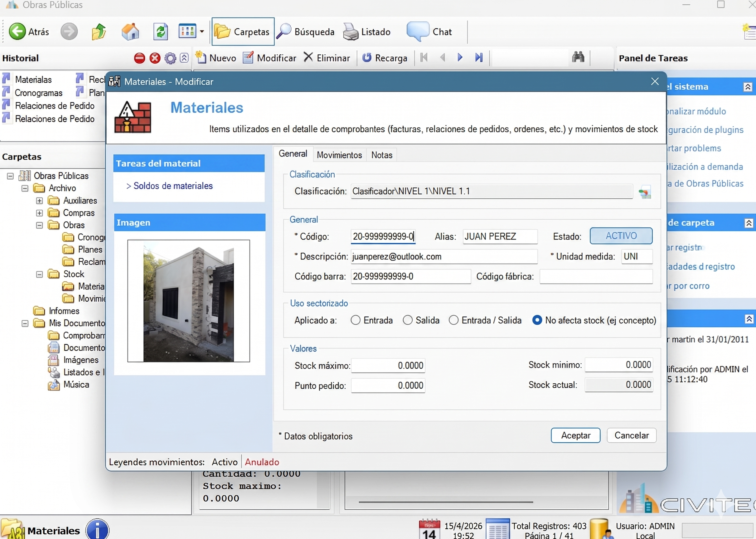
Task: Select the Entrada / Salida radio option
Action: (454, 320)
